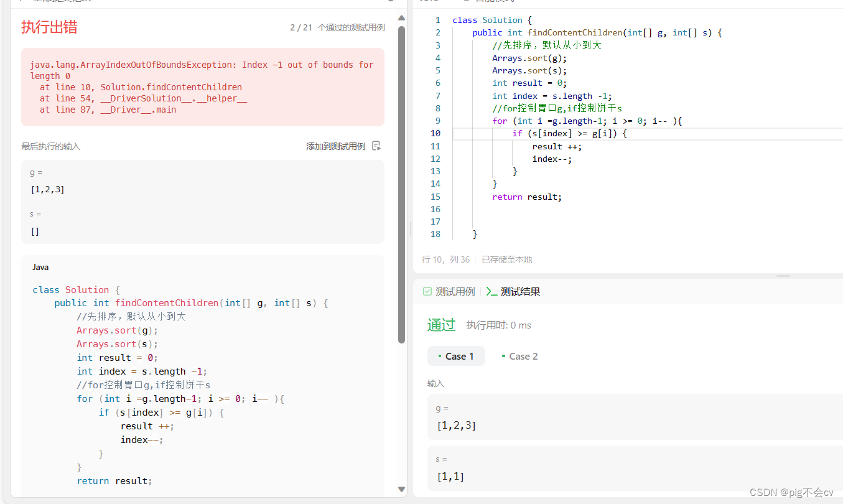Screen dimensions: 843x504
Task: Click editor line 'result ++;'
Action: (x=557, y=146)
